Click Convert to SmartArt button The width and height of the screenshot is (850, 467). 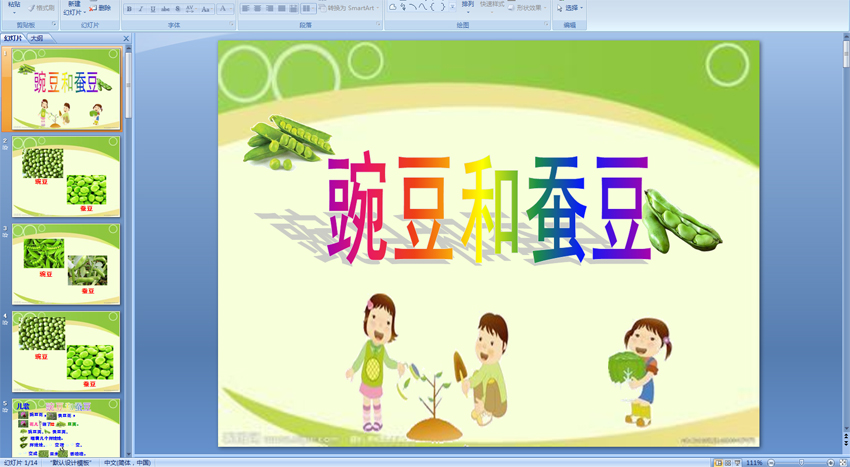[x=349, y=8]
